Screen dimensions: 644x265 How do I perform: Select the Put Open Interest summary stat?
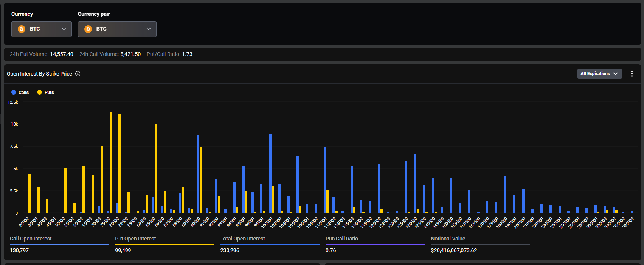point(135,239)
